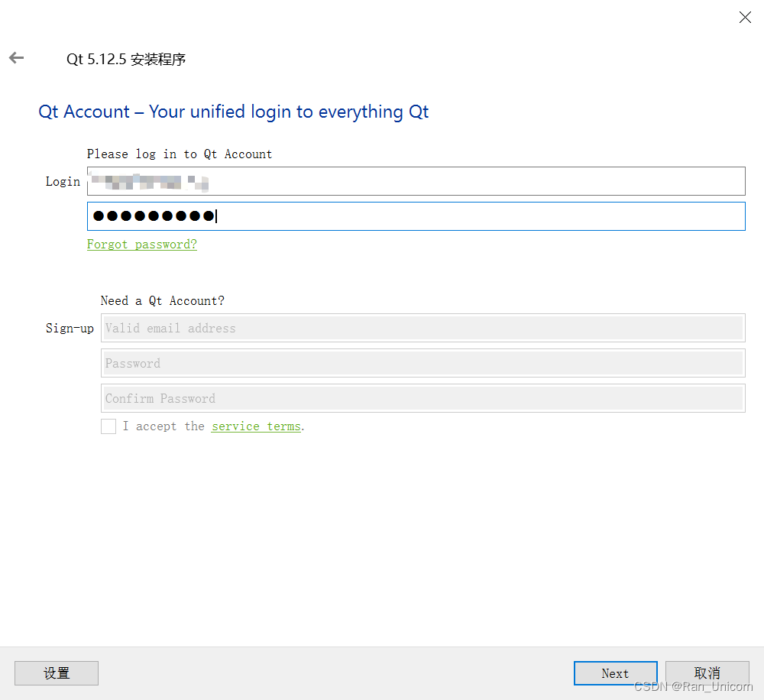Focus the Login email input field
The width and height of the screenshot is (764, 700).
[x=416, y=181]
